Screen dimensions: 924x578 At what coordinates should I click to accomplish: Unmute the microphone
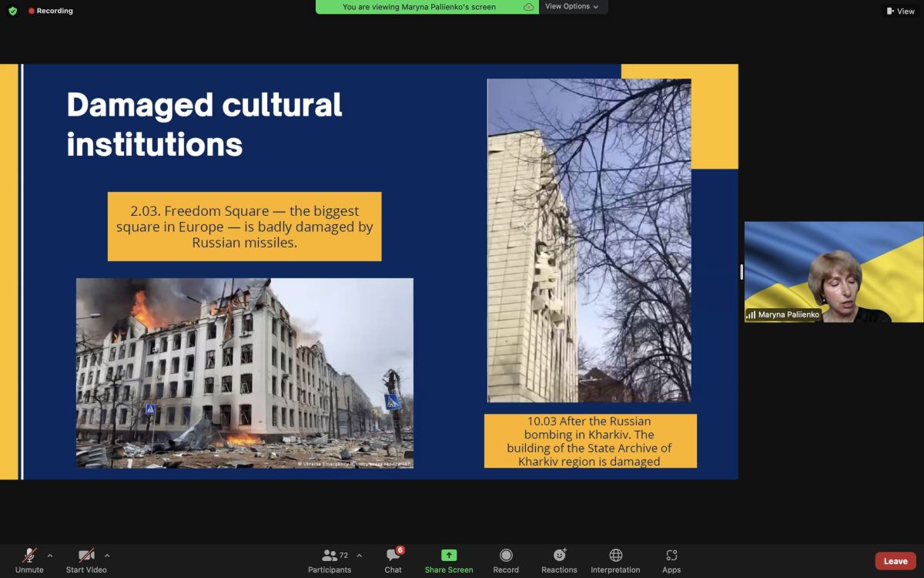coord(29,560)
